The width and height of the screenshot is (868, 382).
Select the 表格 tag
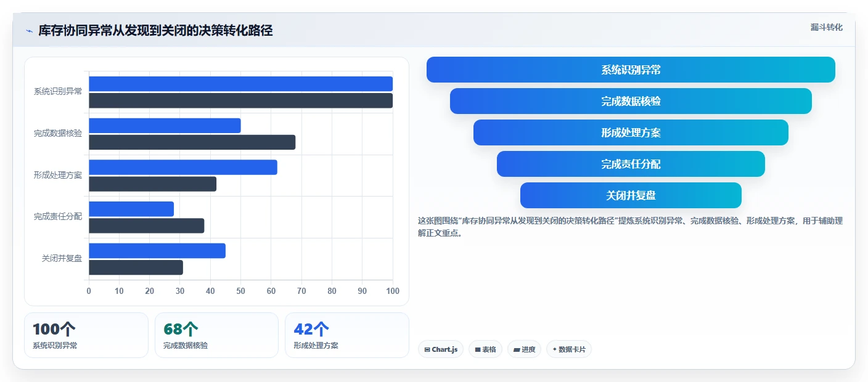click(x=486, y=349)
